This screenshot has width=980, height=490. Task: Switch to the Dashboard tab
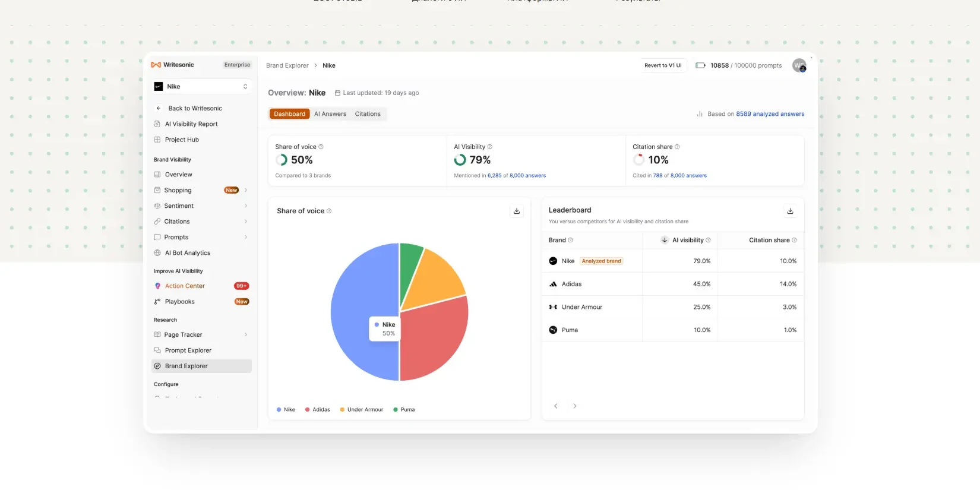[290, 114]
